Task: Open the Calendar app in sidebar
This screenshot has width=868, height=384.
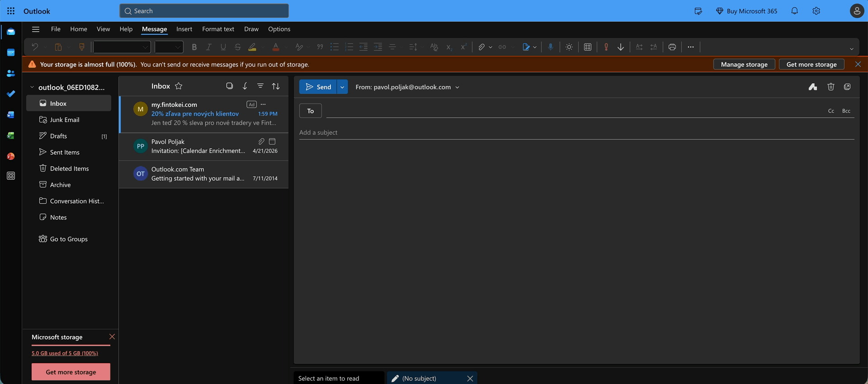Action: (11, 52)
